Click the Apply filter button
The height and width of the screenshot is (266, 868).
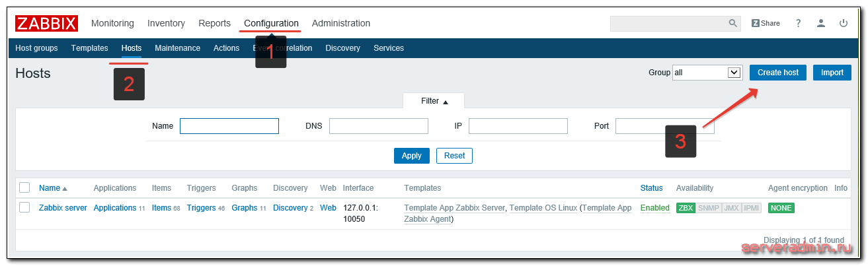click(411, 156)
